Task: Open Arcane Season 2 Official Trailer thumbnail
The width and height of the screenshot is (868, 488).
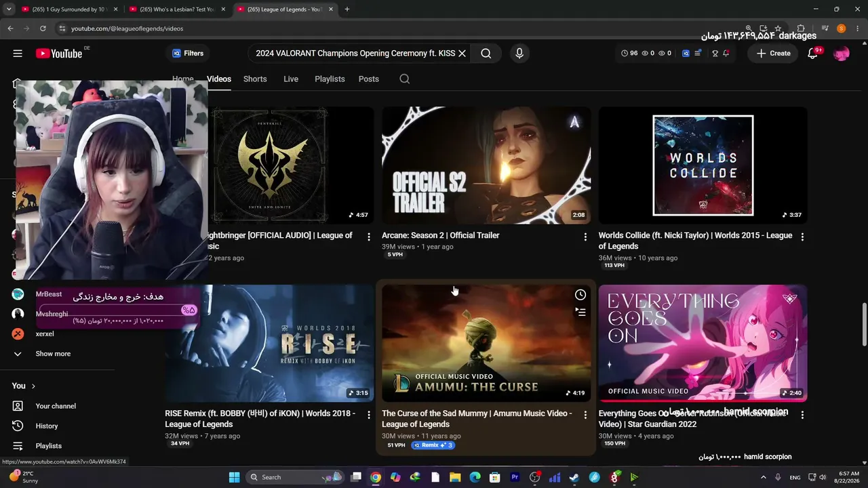Action: coord(486,165)
